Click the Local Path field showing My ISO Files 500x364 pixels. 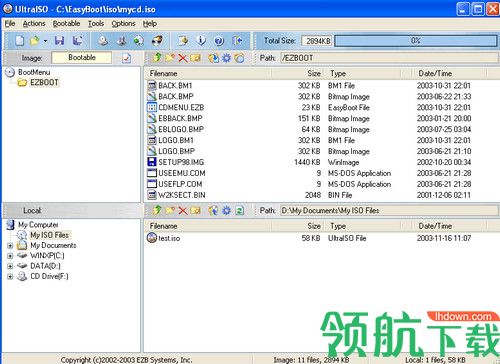point(389,211)
